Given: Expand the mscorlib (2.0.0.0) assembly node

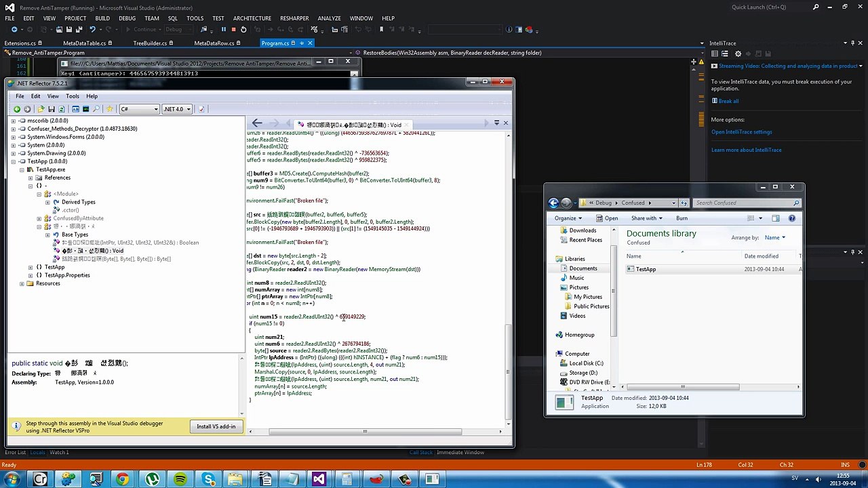Looking at the screenshot, I should (x=13, y=121).
